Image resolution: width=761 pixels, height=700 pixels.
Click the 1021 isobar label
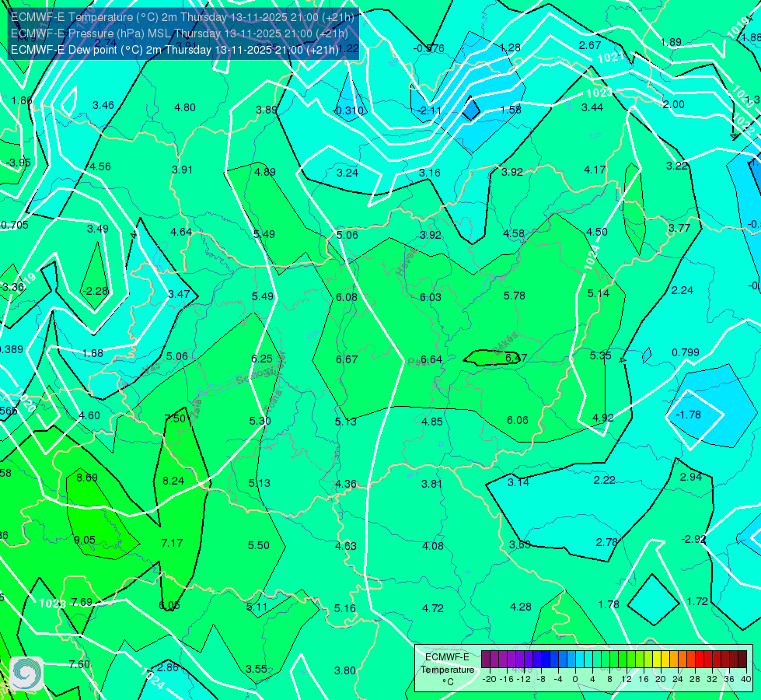coord(610,58)
